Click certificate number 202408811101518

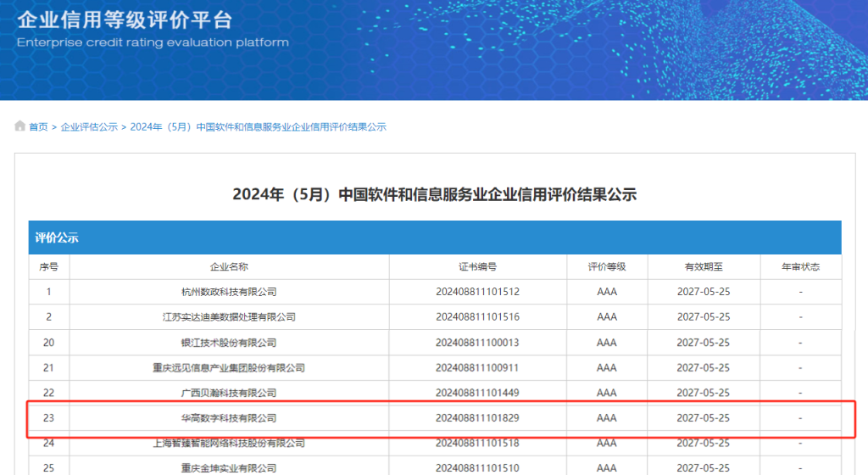pyautogui.click(x=477, y=443)
